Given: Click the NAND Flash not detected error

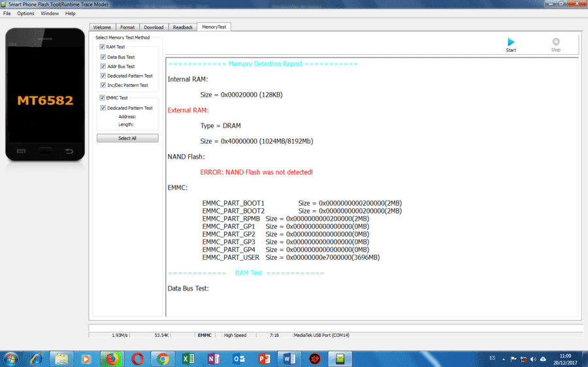Looking at the screenshot, I should (256, 172).
